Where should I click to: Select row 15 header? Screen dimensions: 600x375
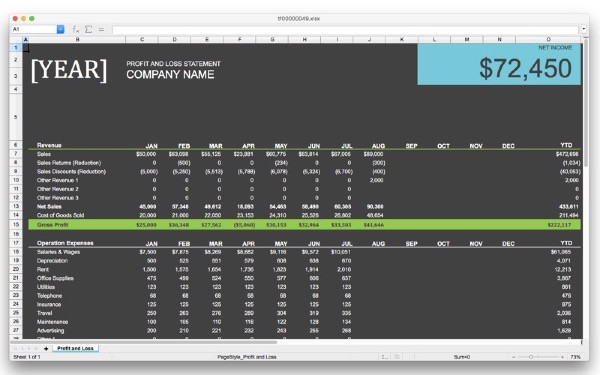click(16, 225)
